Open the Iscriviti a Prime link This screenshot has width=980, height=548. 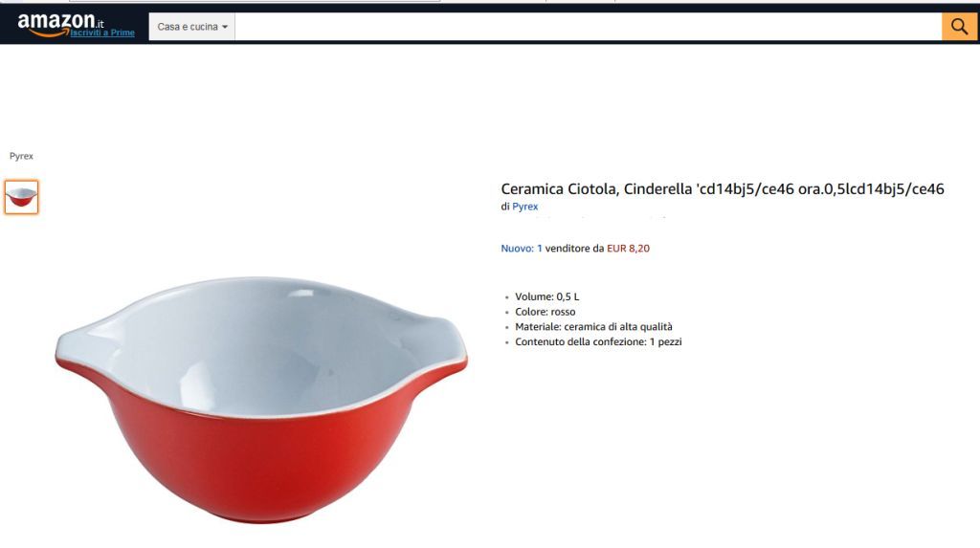pos(102,33)
